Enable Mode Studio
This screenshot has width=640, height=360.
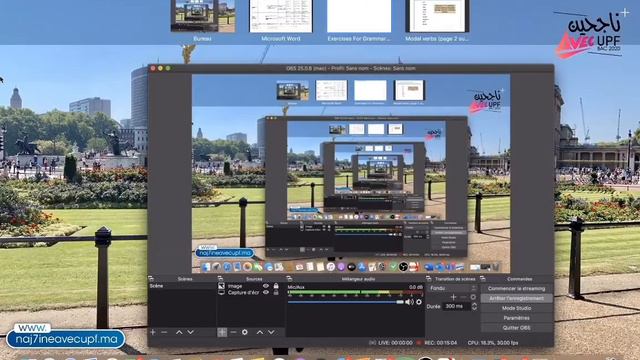(516, 308)
